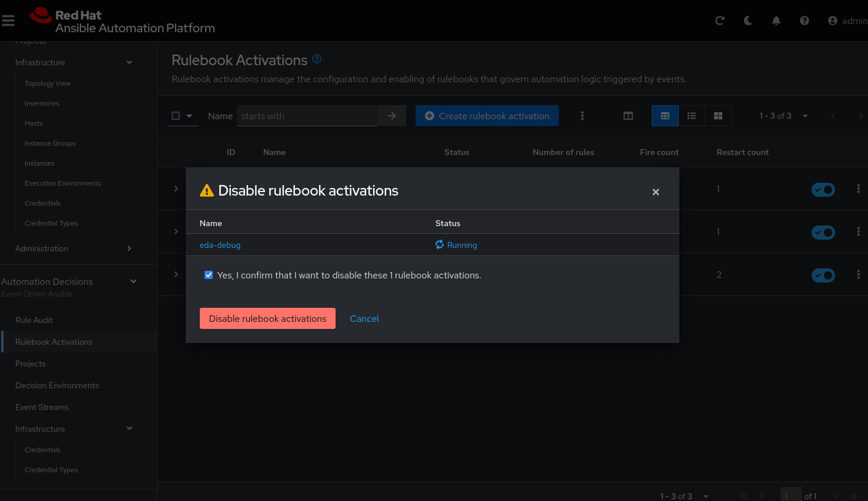868x501 pixels.
Task: Switch to list view
Action: (692, 116)
